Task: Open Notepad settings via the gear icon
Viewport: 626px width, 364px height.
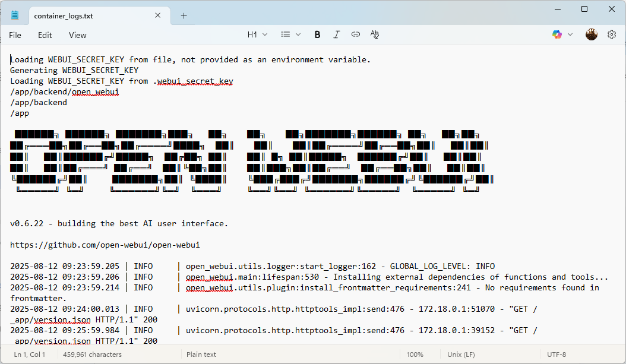Action: [612, 34]
